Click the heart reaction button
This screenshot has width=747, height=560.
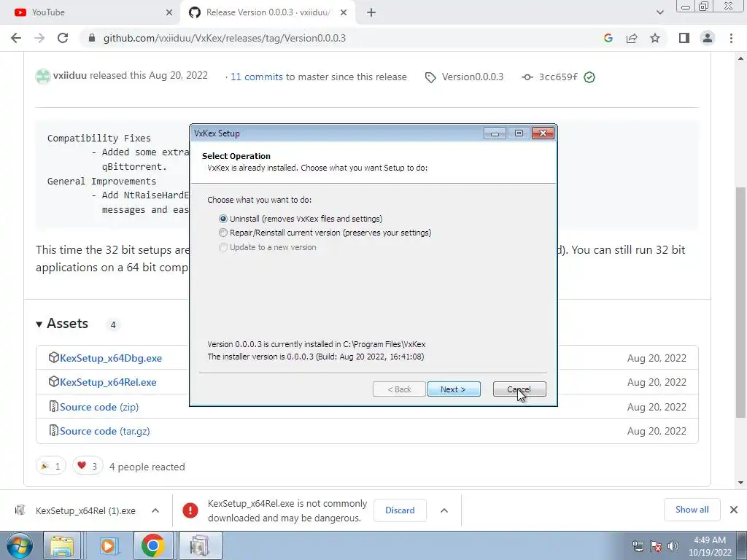[88, 466]
